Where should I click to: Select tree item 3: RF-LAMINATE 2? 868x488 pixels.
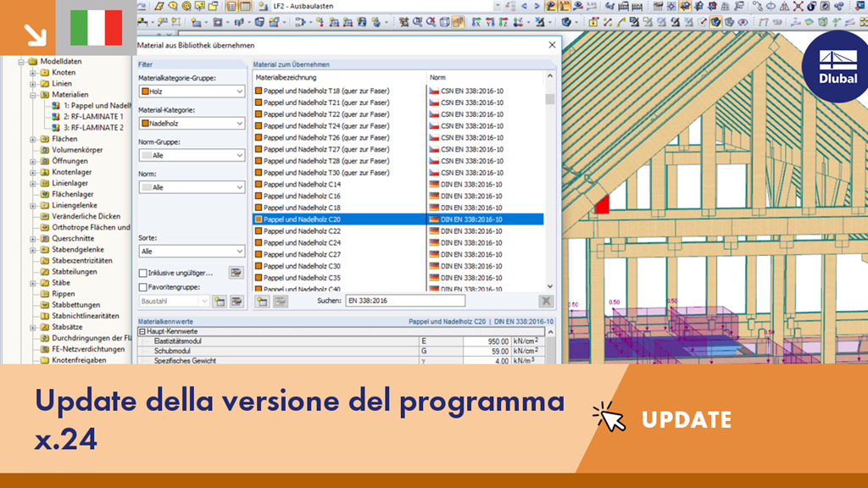93,128
